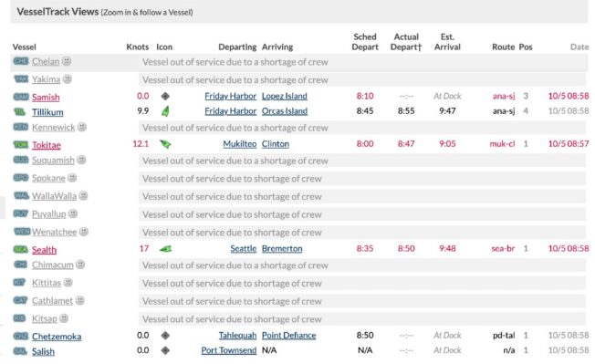Click the Knots column header
Image resolution: width=595 pixels, height=364 pixels.
point(138,47)
